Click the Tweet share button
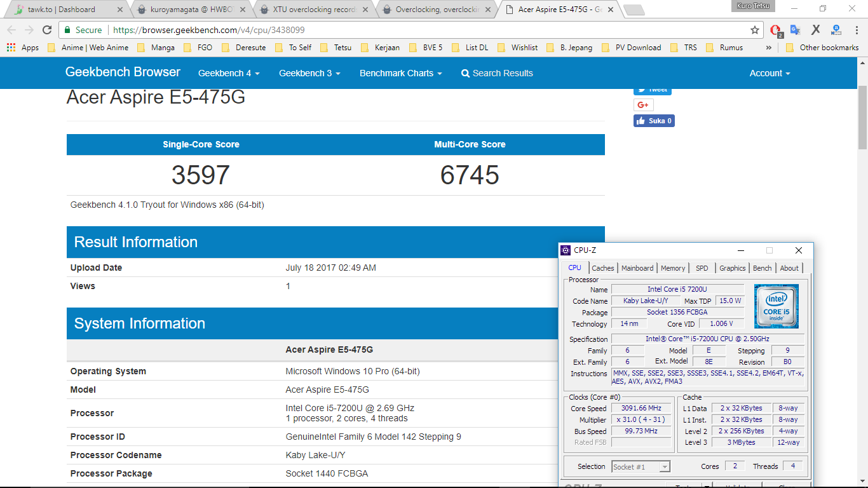Image resolution: width=868 pixels, height=488 pixels. pos(653,90)
